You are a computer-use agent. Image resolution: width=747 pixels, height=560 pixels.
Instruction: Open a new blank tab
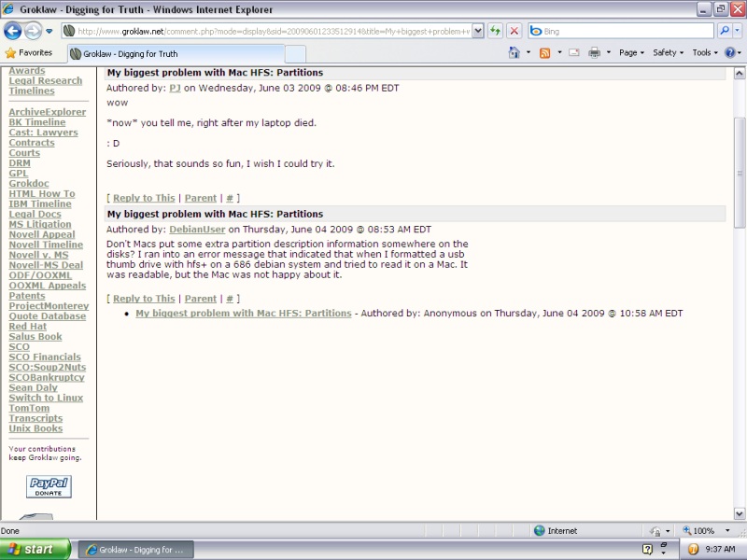coord(295,54)
